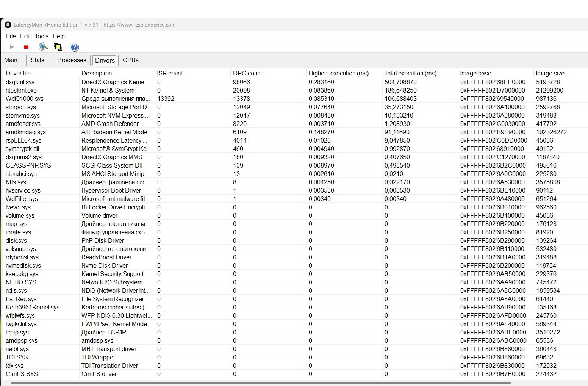588x386 pixels.
Task: Select the tcpip.sys driver row
Action: point(296,332)
